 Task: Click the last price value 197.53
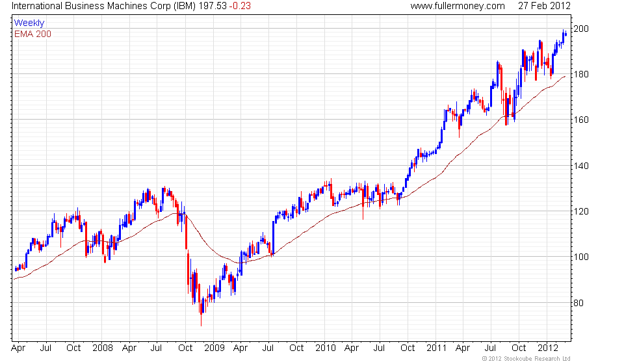tap(213, 6)
